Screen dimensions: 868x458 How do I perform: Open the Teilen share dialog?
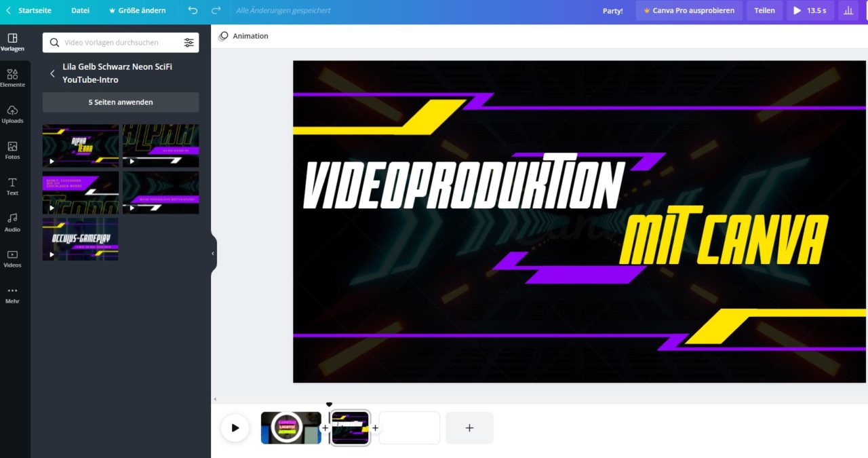click(x=764, y=11)
